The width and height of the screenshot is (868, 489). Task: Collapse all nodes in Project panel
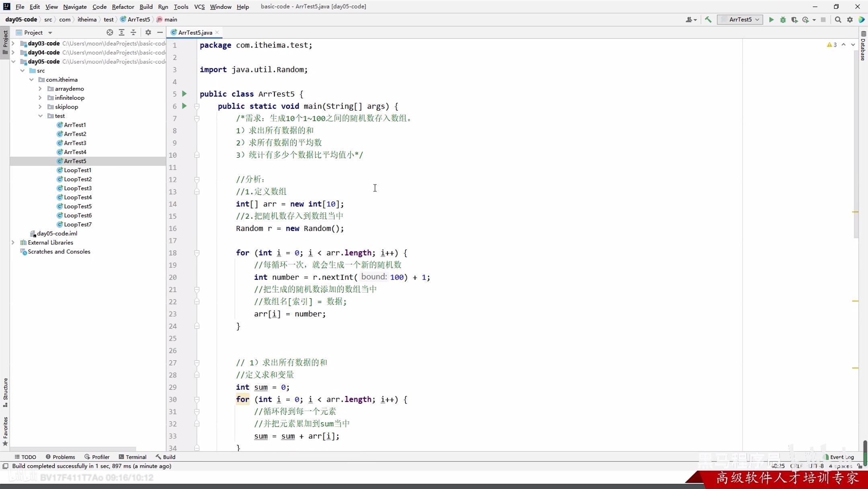[x=134, y=33]
